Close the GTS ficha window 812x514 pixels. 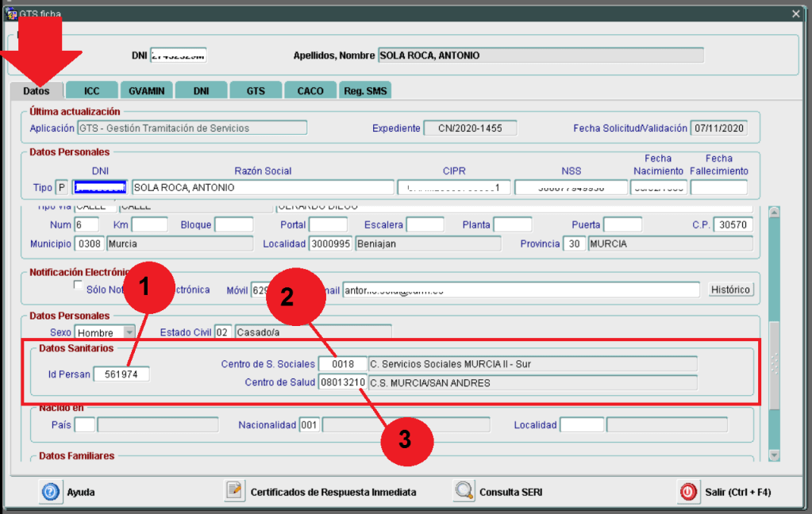click(x=796, y=13)
